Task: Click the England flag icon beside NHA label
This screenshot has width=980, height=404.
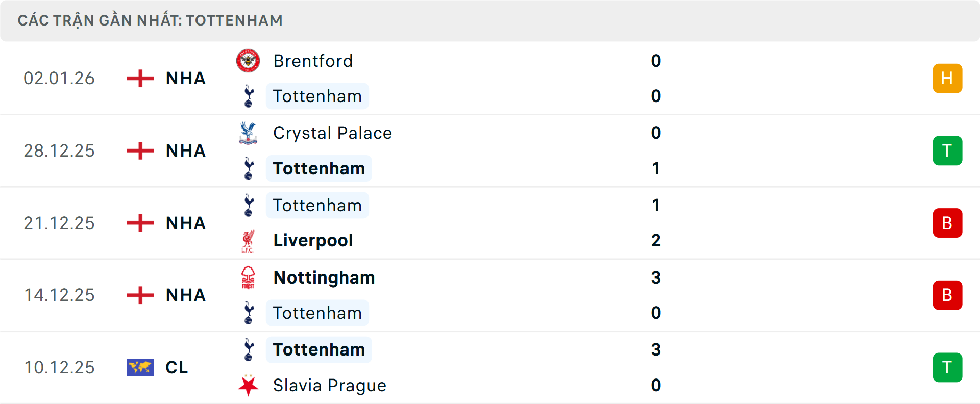Action: (x=139, y=78)
